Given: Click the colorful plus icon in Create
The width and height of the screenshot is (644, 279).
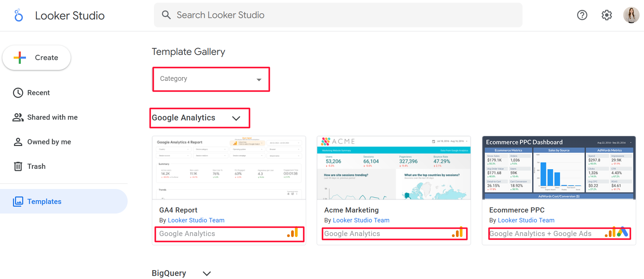Looking at the screenshot, I should pyautogui.click(x=20, y=58).
